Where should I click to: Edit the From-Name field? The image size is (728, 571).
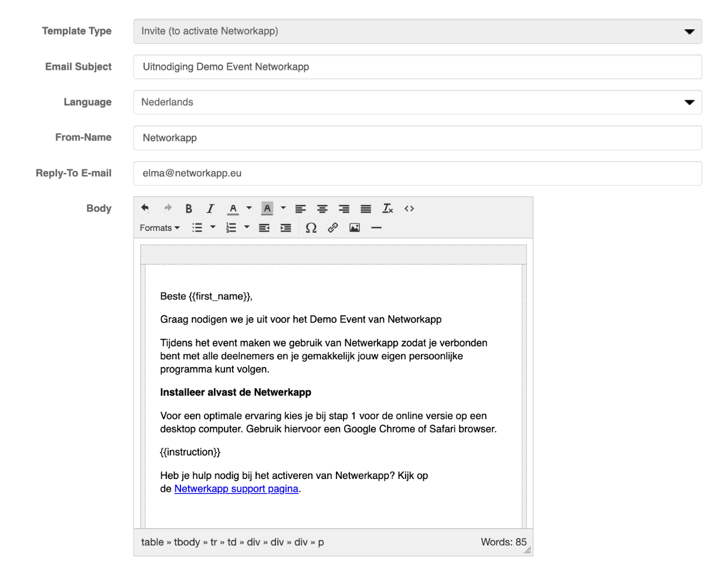tap(417, 138)
